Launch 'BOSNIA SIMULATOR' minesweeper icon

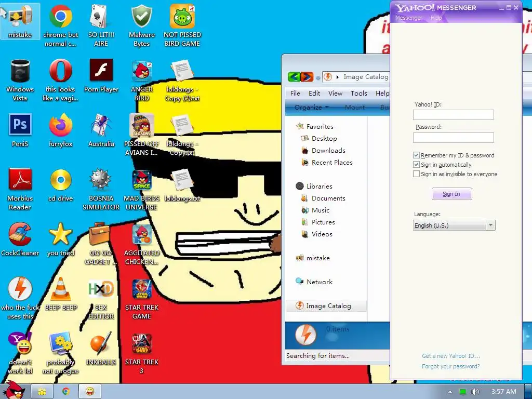click(101, 189)
